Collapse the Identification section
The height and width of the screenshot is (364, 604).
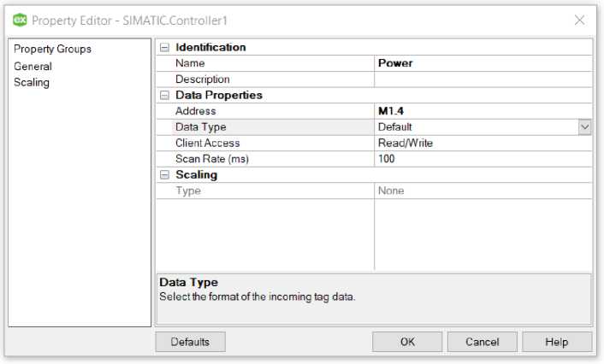click(x=165, y=48)
